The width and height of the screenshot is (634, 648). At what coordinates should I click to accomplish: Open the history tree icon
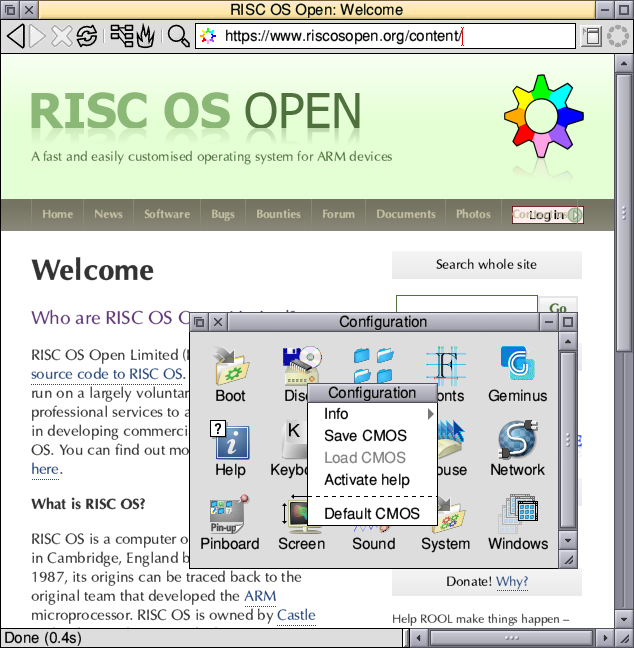point(122,36)
